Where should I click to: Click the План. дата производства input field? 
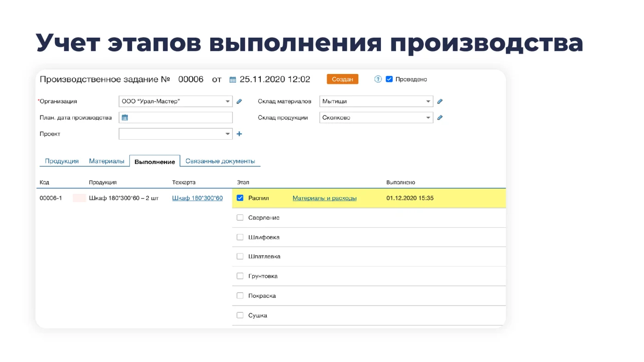point(176,118)
